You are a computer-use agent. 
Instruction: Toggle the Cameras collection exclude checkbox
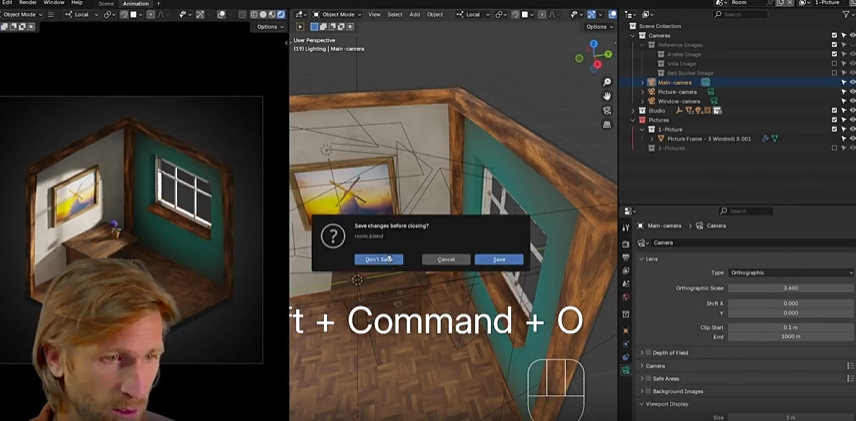pyautogui.click(x=834, y=35)
